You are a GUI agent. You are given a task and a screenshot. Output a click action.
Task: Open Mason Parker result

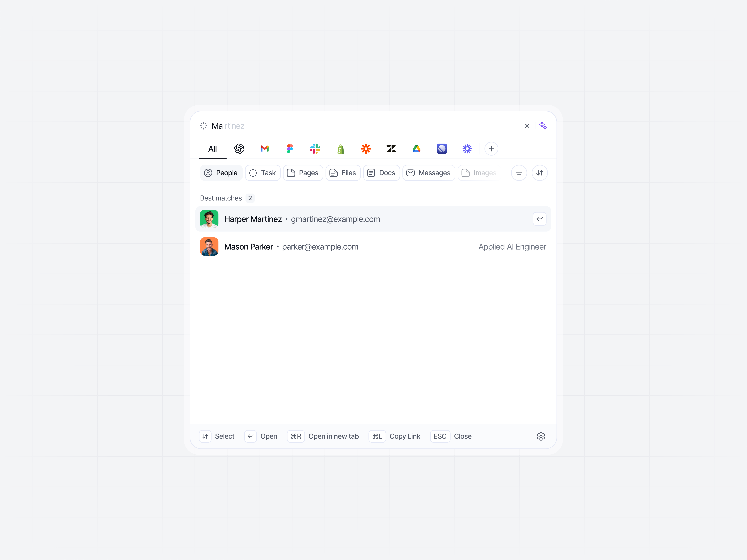pos(373,247)
